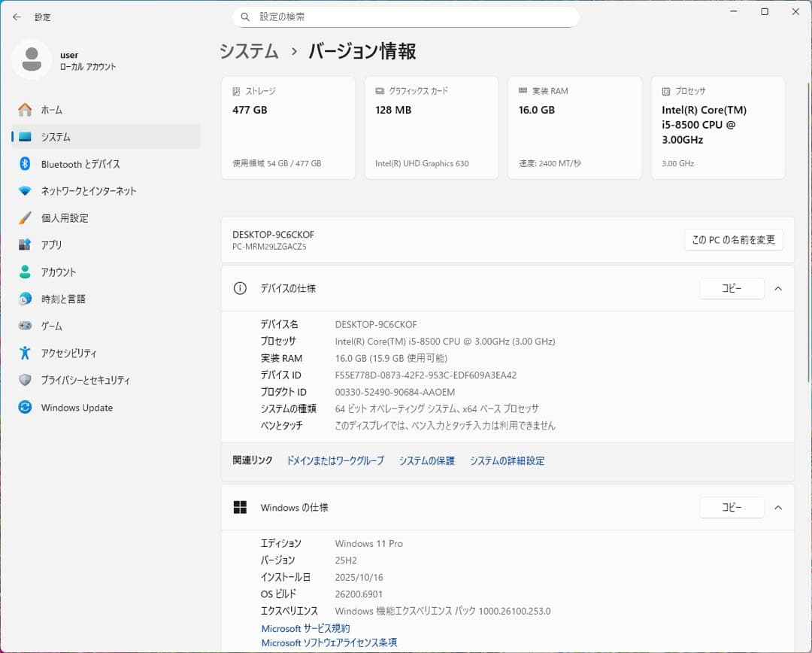Copy デバイスの仕様 with the コピー button
Viewport: 812px width, 653px height.
pyautogui.click(x=732, y=288)
